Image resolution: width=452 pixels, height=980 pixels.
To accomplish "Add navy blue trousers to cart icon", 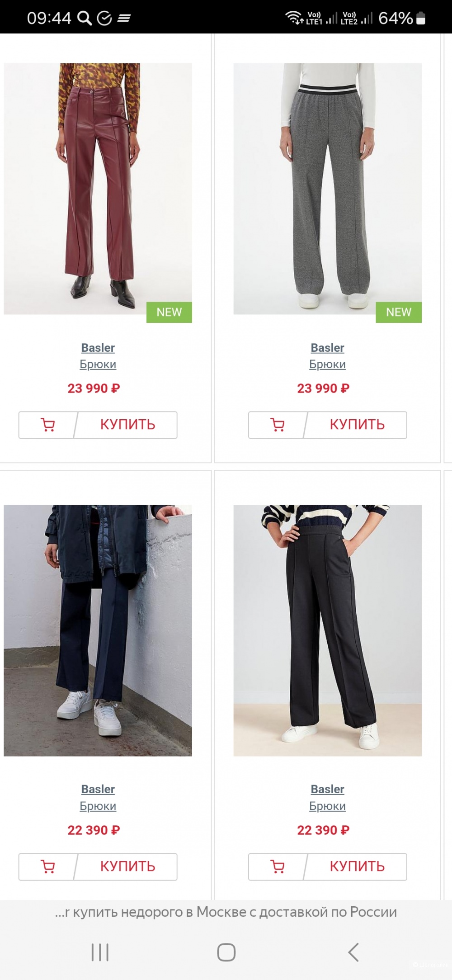I will coord(47,866).
